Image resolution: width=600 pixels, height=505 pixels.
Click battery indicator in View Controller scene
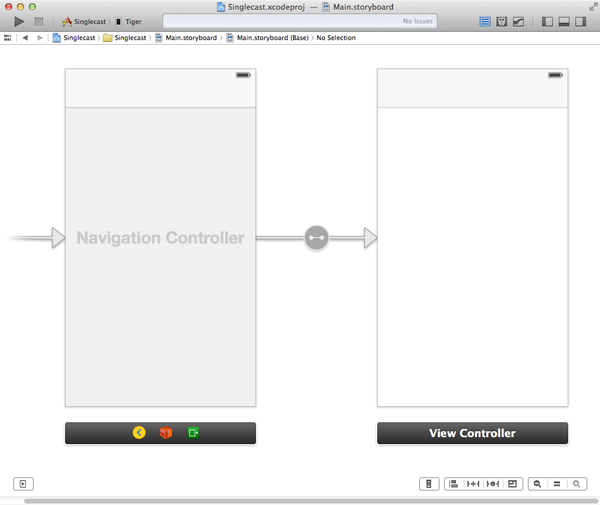pos(555,75)
